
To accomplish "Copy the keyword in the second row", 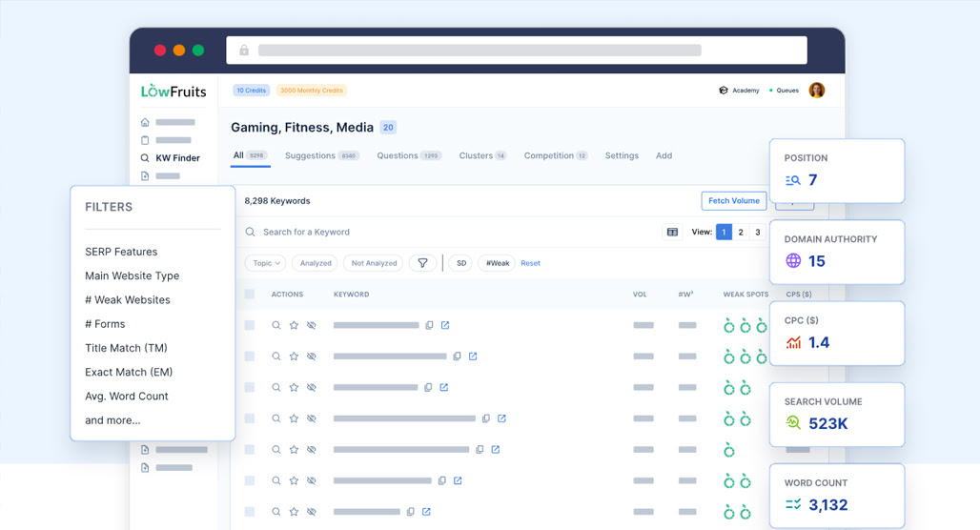I will [457, 357].
